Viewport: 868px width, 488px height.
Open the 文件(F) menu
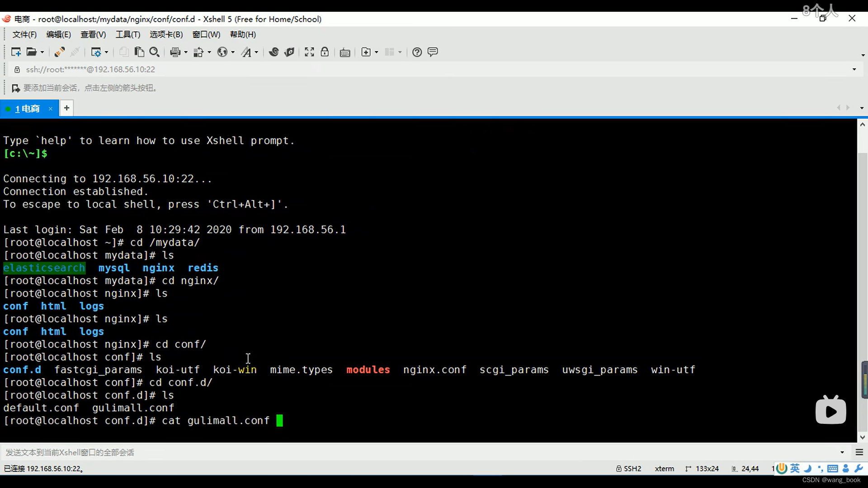[x=24, y=34]
